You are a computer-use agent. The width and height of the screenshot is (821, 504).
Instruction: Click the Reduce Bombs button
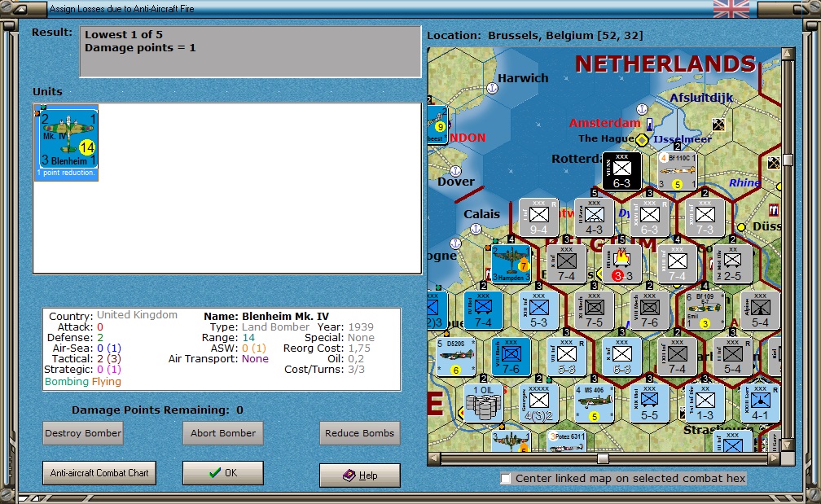360,433
